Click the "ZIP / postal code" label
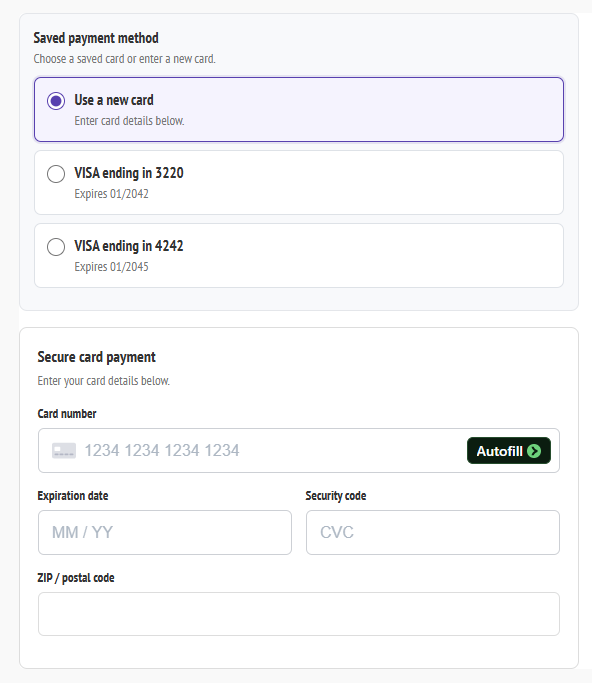Image resolution: width=592 pixels, height=683 pixels. coord(76,578)
